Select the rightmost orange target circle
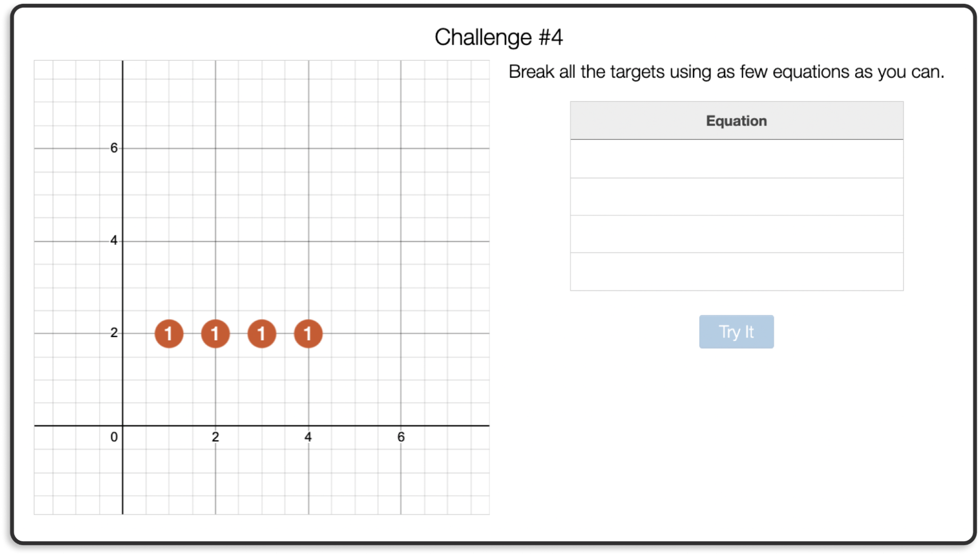 pos(307,333)
